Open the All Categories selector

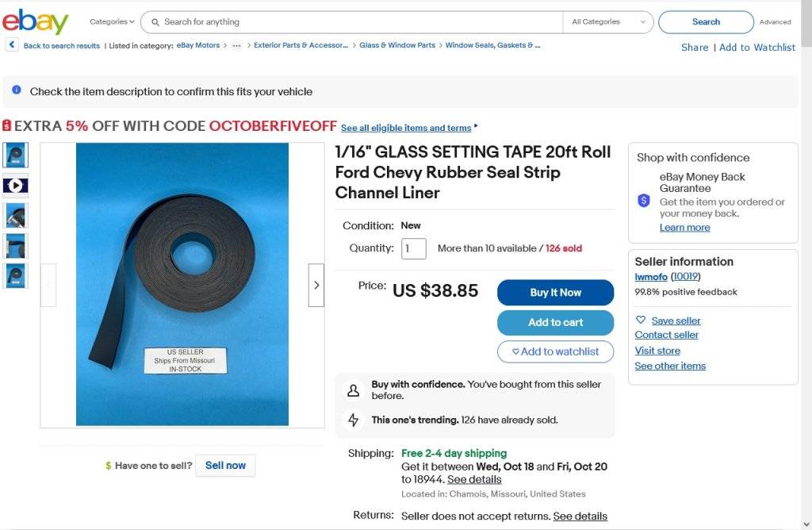click(x=608, y=22)
